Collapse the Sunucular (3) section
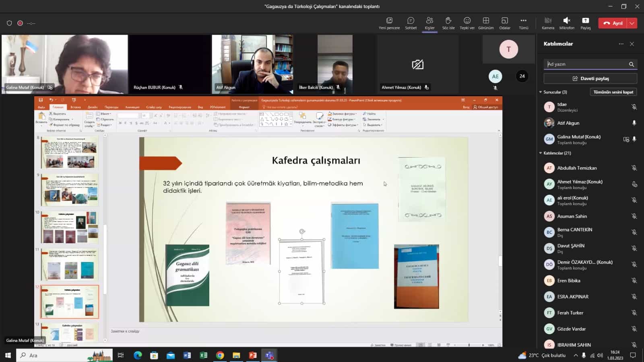644x362 pixels. 541,92
